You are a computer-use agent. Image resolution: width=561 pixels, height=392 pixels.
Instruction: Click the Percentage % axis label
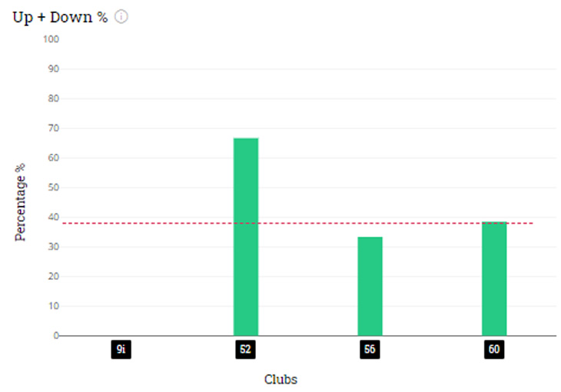(20, 202)
